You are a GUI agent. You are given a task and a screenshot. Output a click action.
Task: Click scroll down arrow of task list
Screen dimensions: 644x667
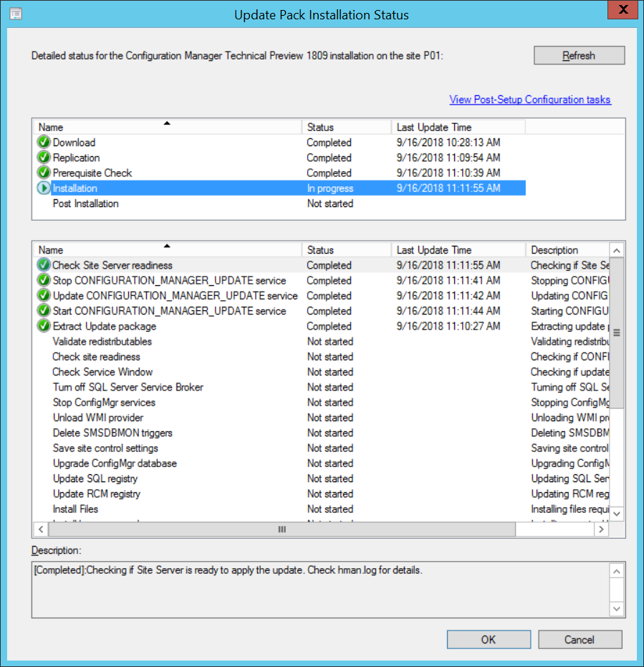coord(617,514)
